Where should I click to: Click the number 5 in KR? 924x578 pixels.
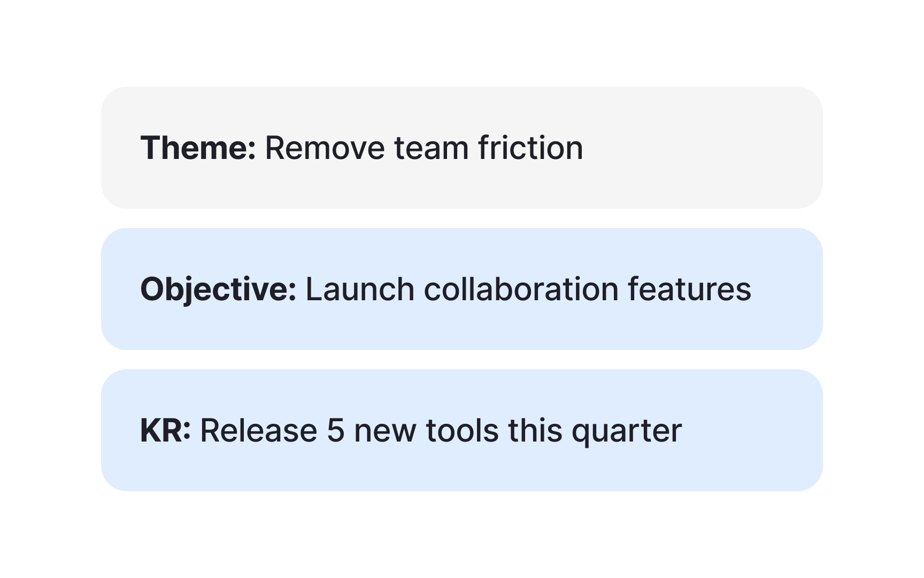coord(335,430)
